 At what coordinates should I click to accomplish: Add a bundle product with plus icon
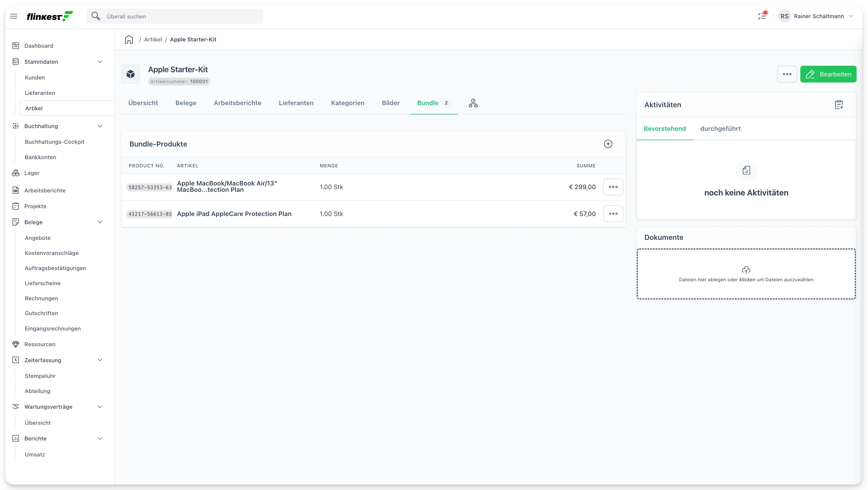pos(608,144)
